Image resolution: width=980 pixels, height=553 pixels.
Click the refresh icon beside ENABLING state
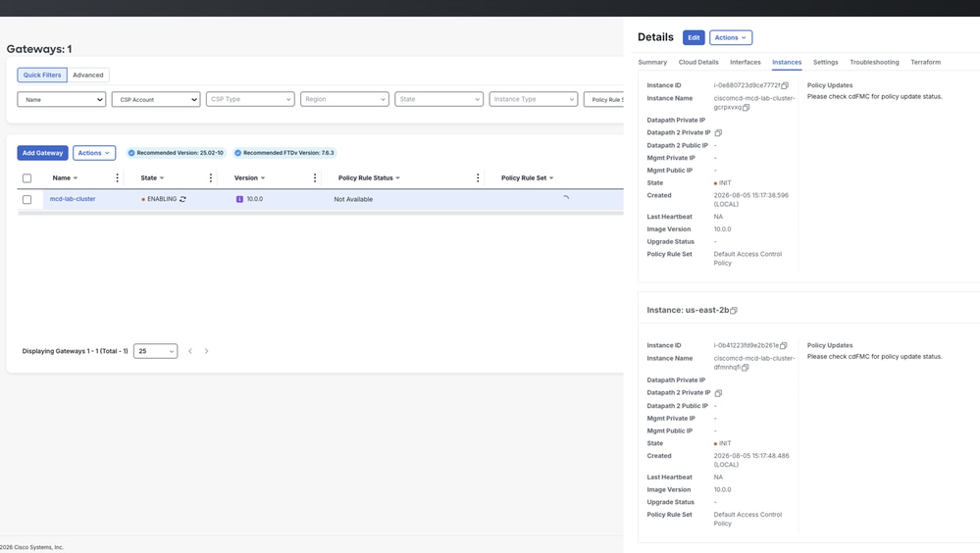(182, 199)
